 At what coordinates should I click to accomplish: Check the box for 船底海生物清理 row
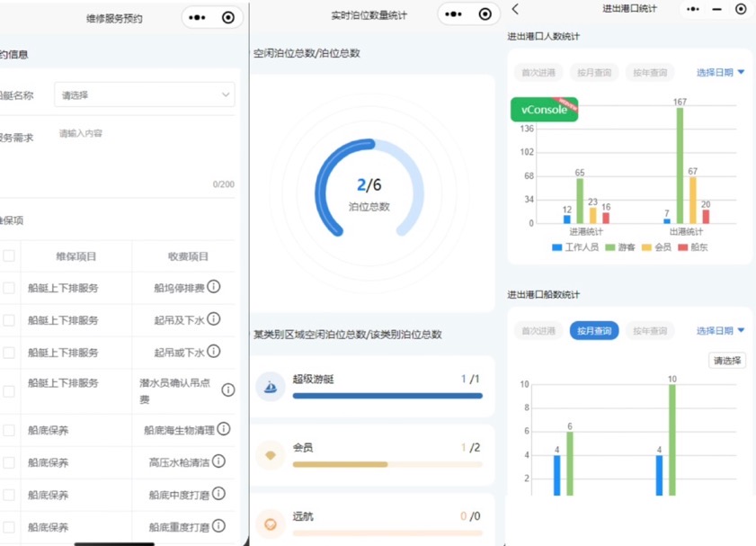click(9, 430)
